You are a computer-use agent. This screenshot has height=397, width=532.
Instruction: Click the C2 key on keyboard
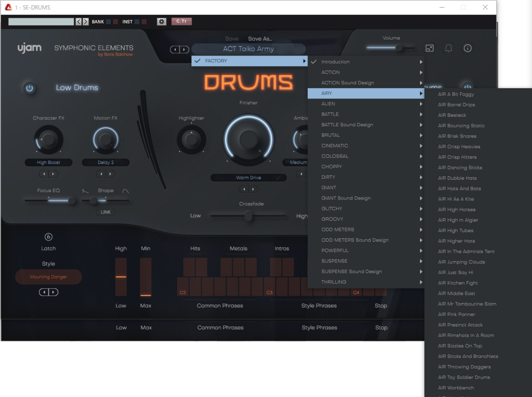(x=183, y=287)
